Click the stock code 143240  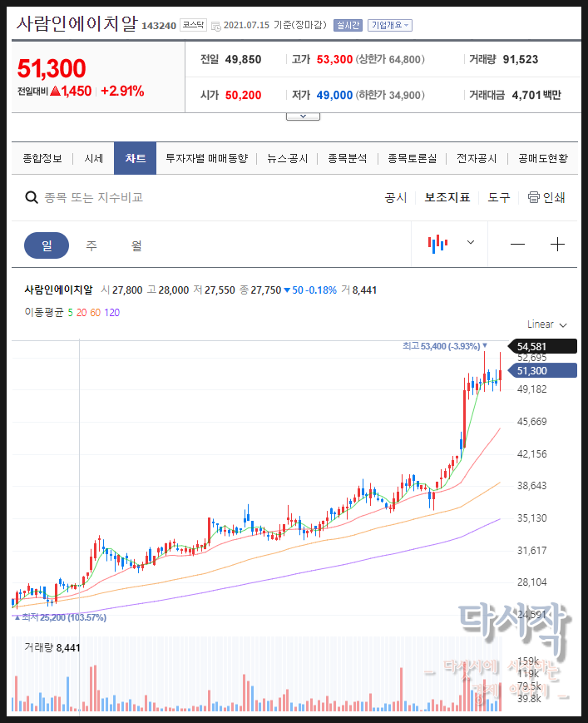point(159,26)
